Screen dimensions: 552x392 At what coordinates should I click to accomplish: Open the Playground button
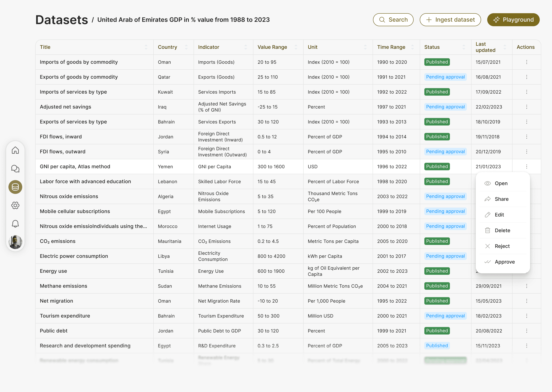513,20
